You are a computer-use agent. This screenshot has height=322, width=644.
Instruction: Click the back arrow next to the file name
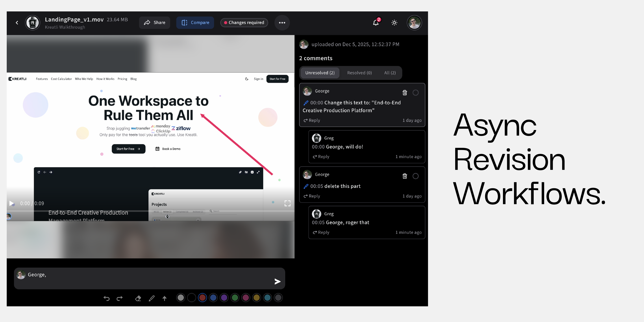coord(17,23)
